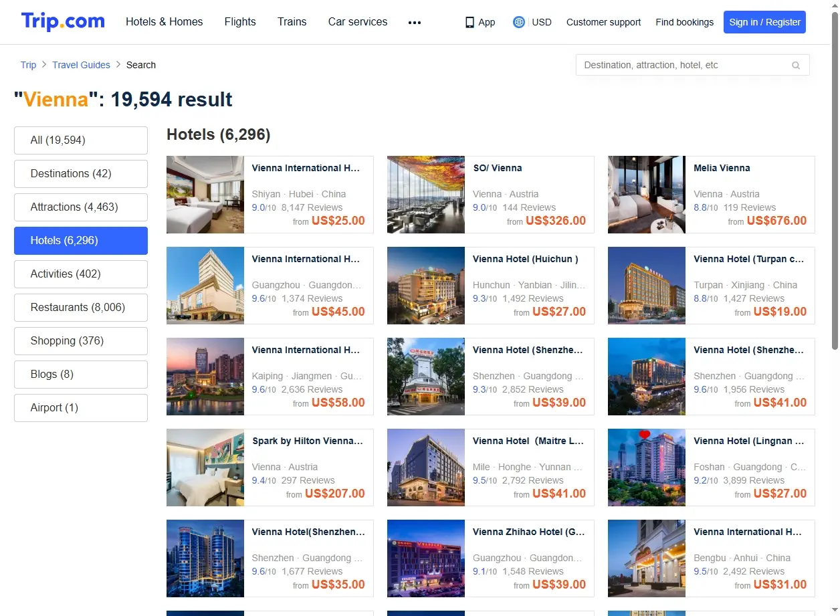The height and width of the screenshot is (616, 840).
Task: Open the Shiyan Hubei hotel thumbnail
Action: (205, 195)
